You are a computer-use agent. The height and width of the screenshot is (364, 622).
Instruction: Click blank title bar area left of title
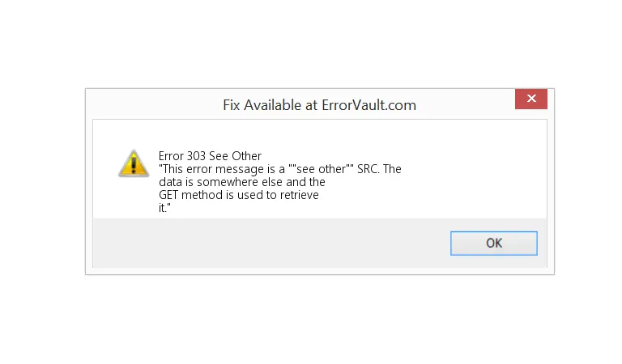pos(146,105)
